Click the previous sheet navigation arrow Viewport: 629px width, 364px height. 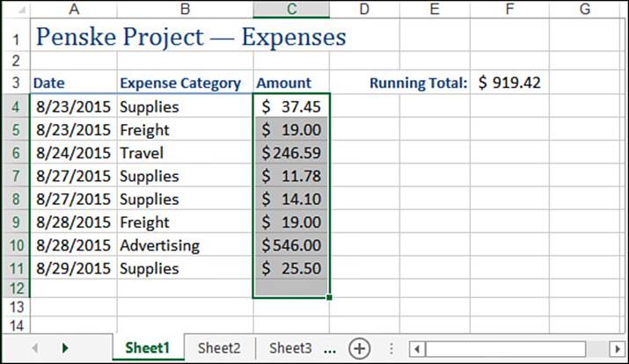[35, 348]
